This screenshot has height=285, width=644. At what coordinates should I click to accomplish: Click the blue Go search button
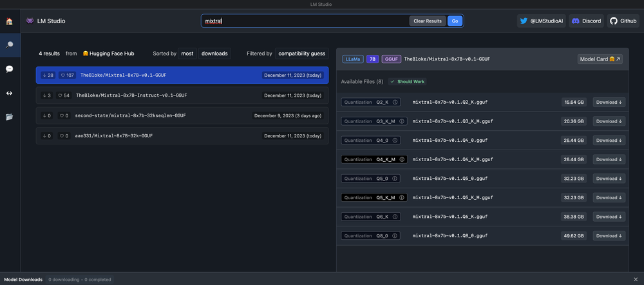click(455, 21)
